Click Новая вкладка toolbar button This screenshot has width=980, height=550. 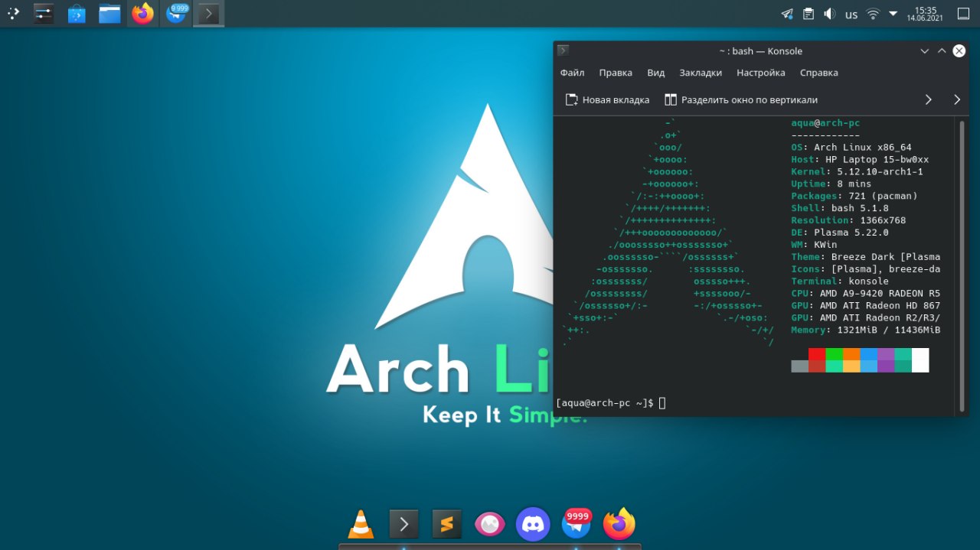click(607, 99)
